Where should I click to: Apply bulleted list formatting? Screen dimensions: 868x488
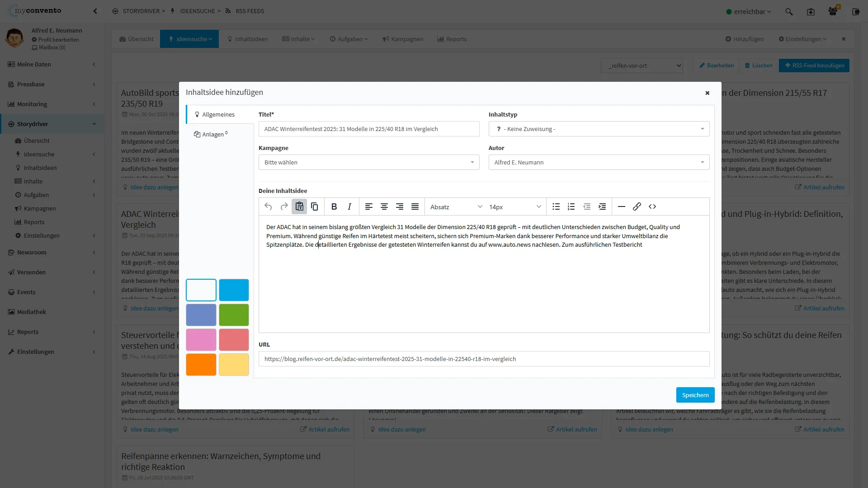pos(556,206)
